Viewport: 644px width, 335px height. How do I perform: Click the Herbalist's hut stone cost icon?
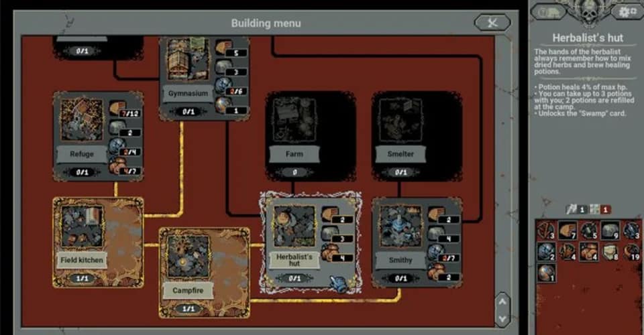click(330, 233)
